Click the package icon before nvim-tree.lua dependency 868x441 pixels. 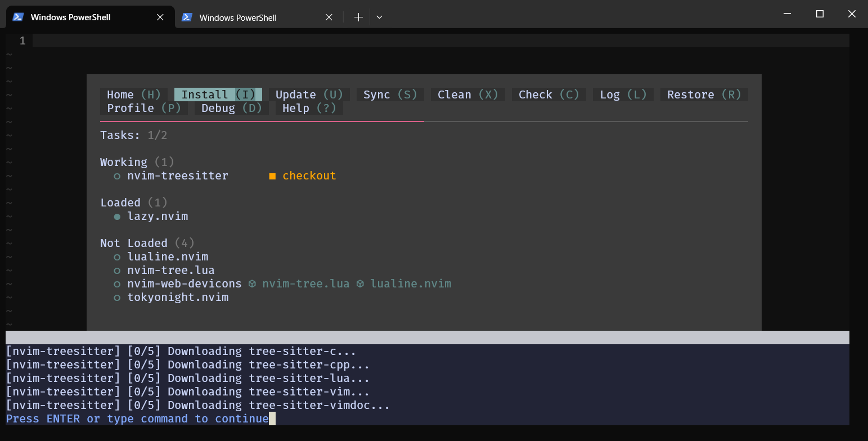(252, 284)
